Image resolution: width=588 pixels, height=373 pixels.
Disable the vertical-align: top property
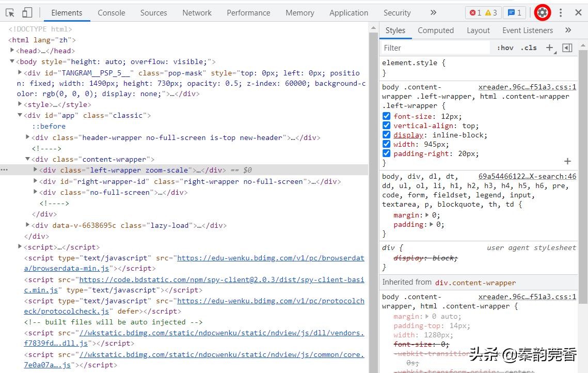tap(386, 126)
